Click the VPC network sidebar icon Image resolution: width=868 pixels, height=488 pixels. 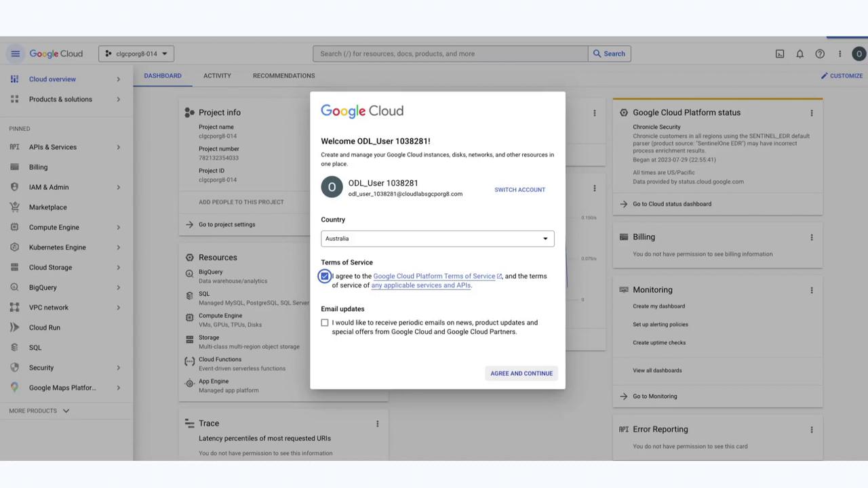[x=14, y=308]
